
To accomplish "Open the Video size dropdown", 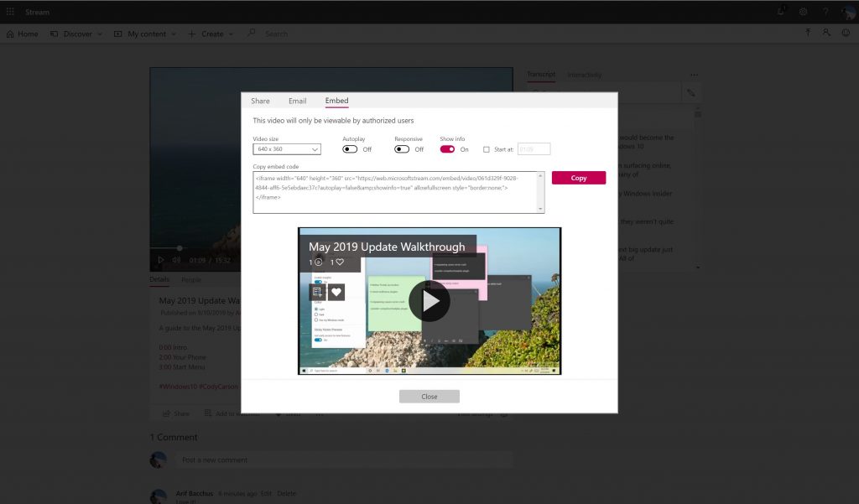I will (x=285, y=148).
